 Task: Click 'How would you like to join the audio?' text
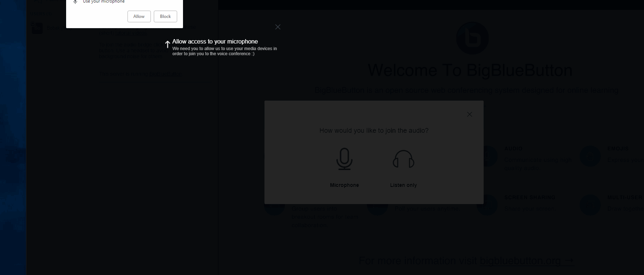[374, 131]
